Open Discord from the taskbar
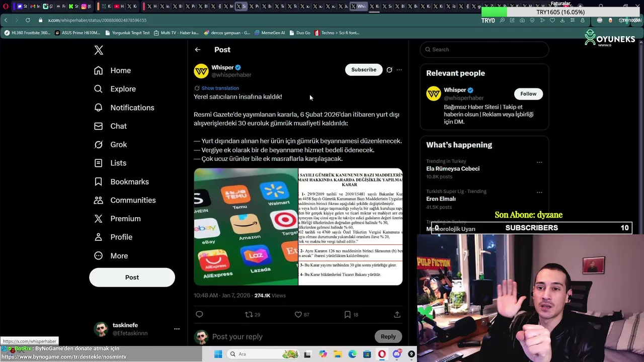Image resolution: width=644 pixels, height=362 pixels. pyautogui.click(x=397, y=354)
